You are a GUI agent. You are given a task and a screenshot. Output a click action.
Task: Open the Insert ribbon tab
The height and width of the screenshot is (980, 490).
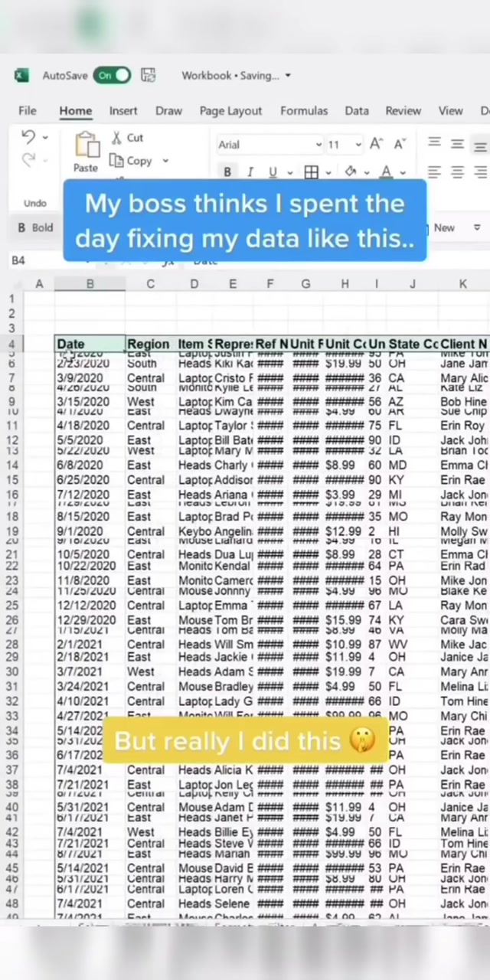click(x=123, y=111)
